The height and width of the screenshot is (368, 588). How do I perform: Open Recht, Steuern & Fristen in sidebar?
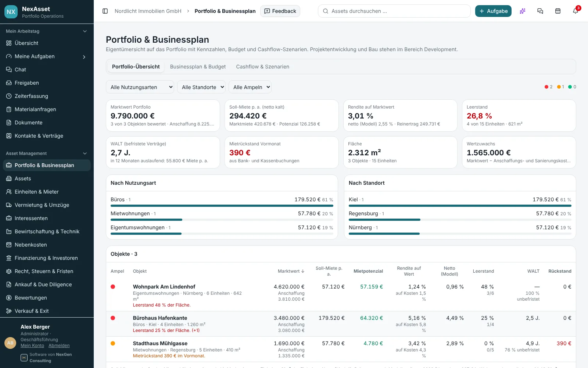[x=47, y=271]
